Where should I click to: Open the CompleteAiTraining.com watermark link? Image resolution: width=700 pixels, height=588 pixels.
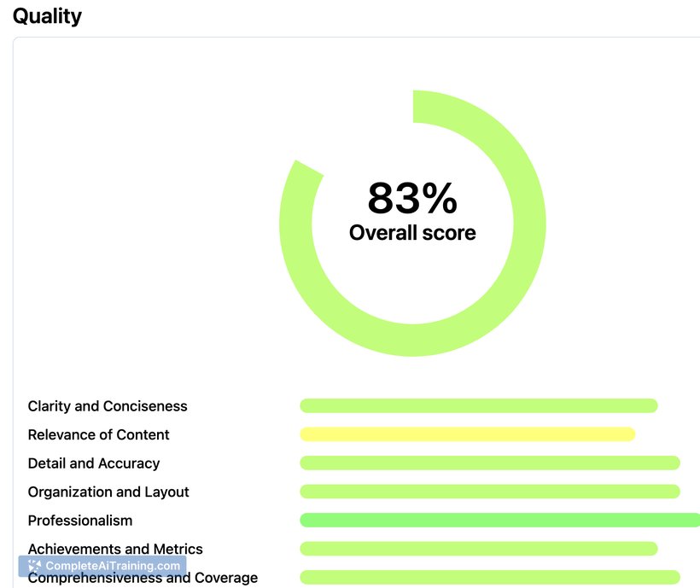point(102,566)
